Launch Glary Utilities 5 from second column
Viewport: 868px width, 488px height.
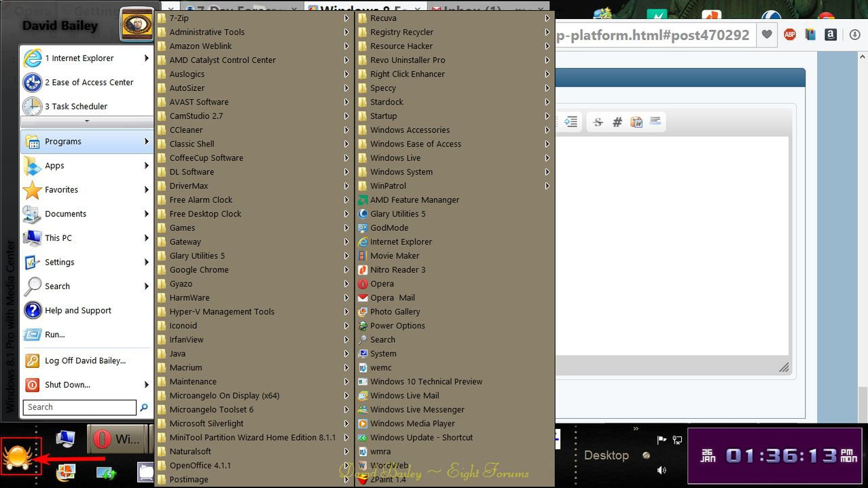tap(454, 214)
